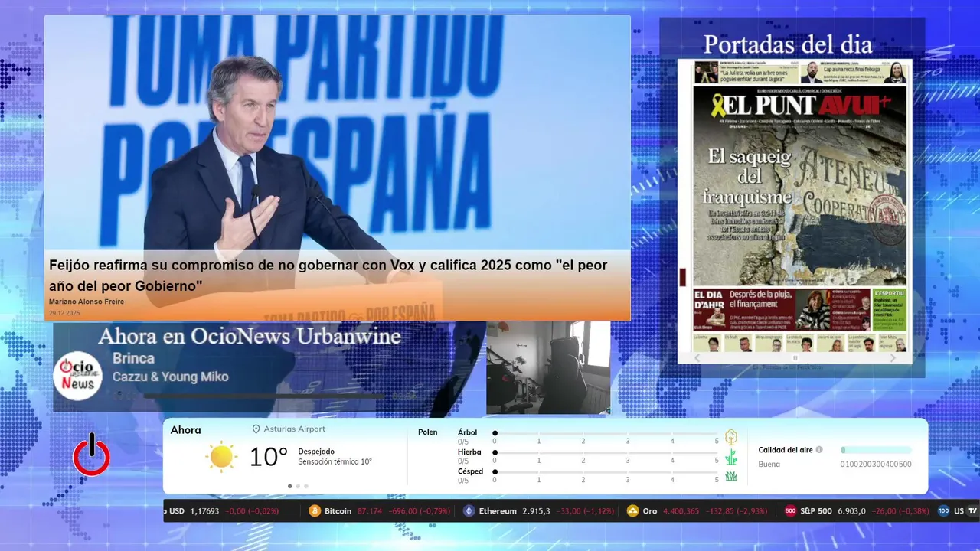Click Sensación térmica 10° text
980x551 pixels.
(x=335, y=461)
